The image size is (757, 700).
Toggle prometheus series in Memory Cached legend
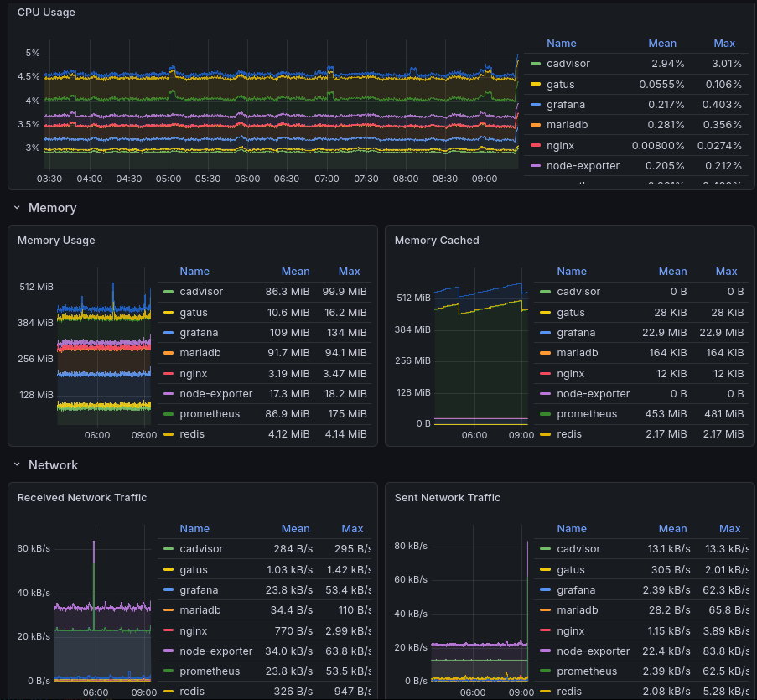point(587,414)
